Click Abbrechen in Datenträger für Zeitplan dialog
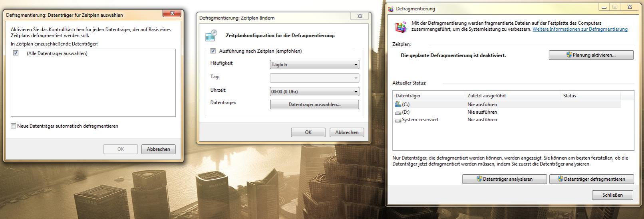 158,149
